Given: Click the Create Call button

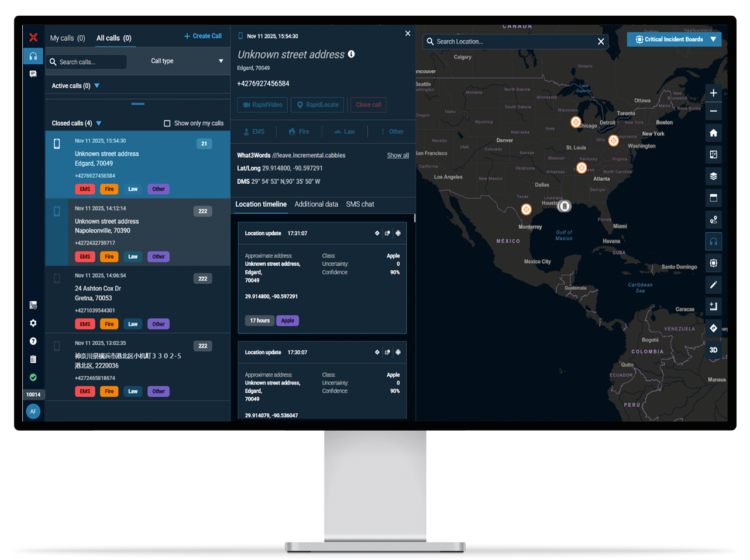Looking at the screenshot, I should coord(203,36).
